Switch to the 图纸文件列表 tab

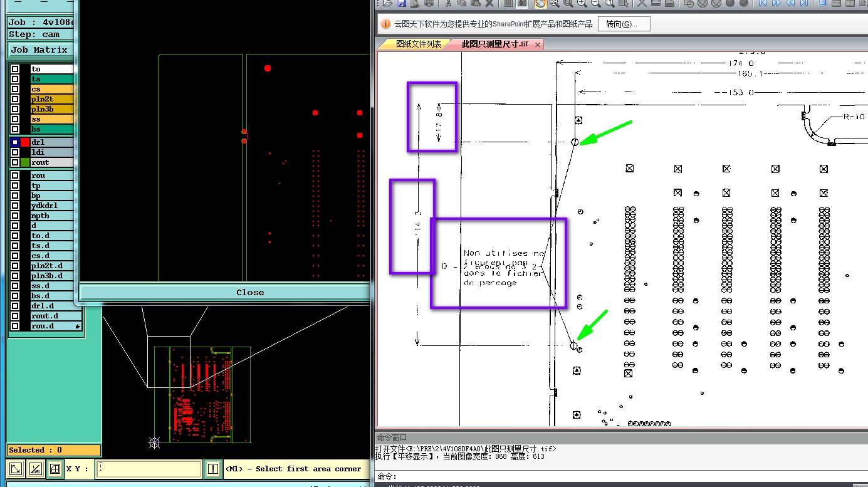pyautogui.click(x=419, y=44)
